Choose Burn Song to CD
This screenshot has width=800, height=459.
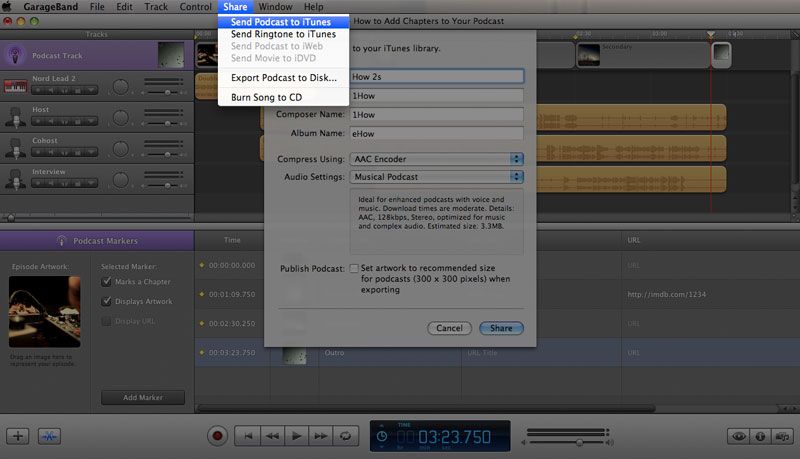pyautogui.click(x=283, y=97)
